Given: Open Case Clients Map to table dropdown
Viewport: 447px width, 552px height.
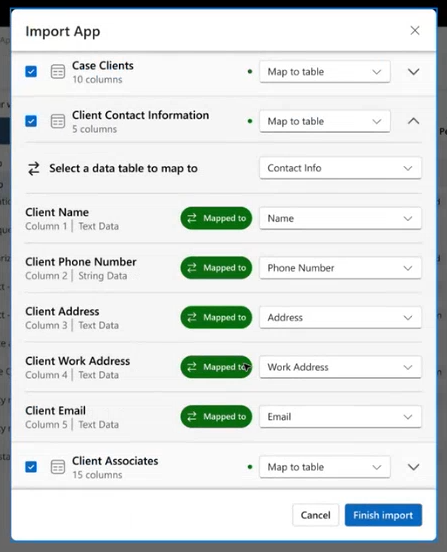Looking at the screenshot, I should [325, 71].
